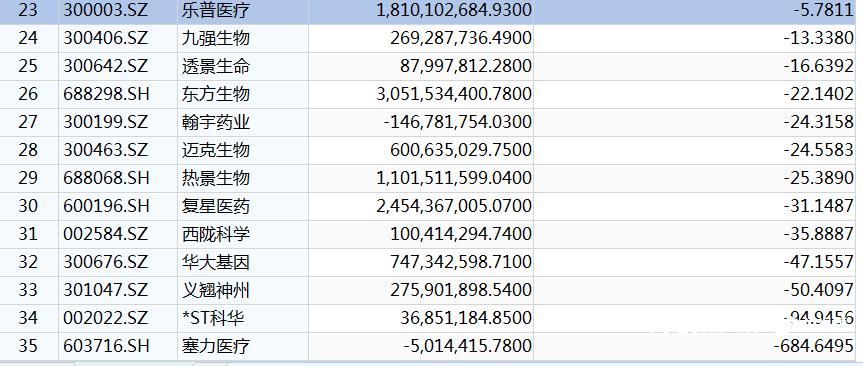The image size is (863, 366).
Task: Click the 透景生命 cell
Action: [x=243, y=67]
